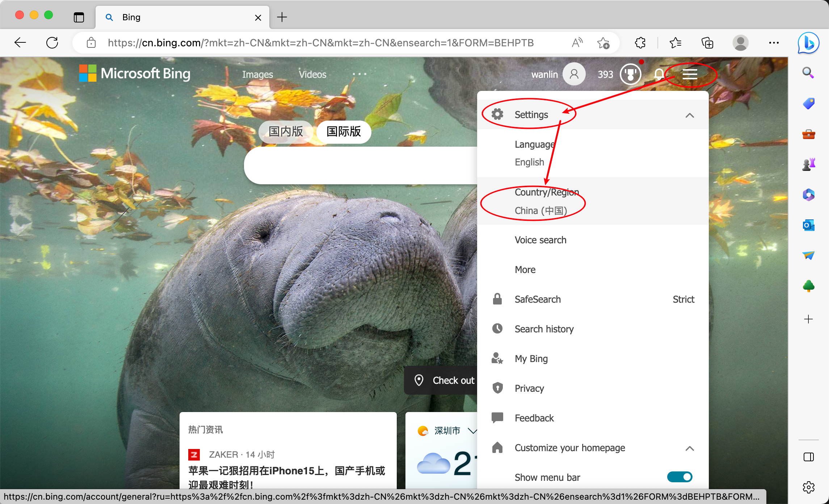Click the browser address bar URL
This screenshot has height=504, width=829.
tap(321, 43)
